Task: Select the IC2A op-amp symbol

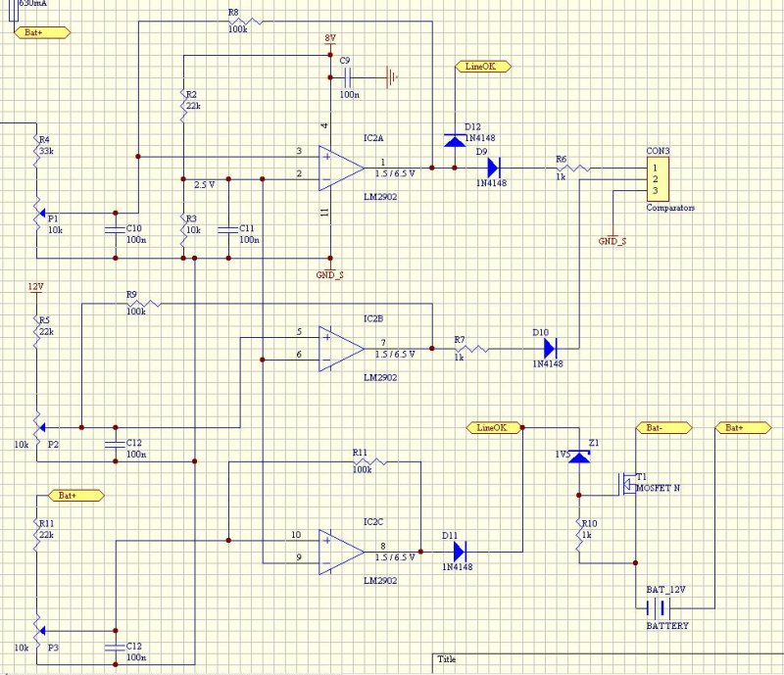Action: click(341, 169)
